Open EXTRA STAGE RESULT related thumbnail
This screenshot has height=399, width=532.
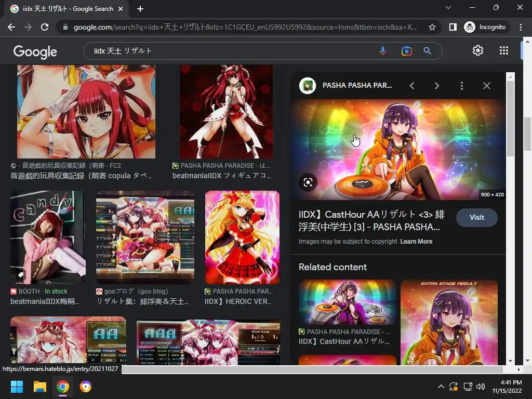tap(449, 322)
